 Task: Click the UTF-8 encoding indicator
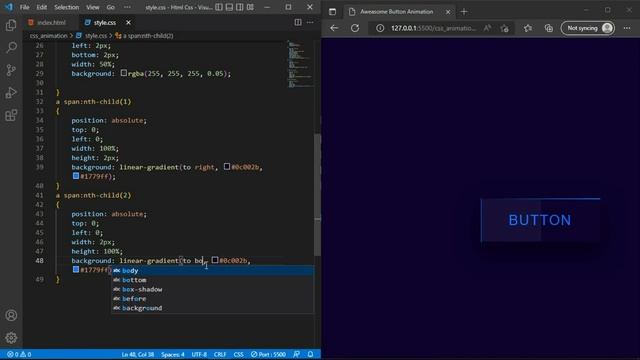(199, 354)
